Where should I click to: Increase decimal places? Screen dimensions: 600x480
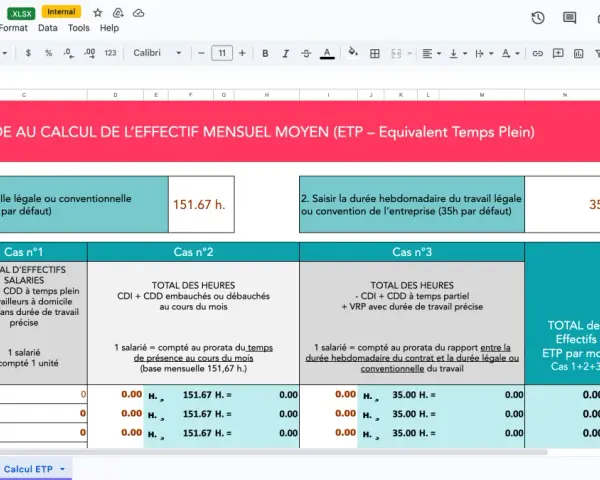(x=90, y=53)
